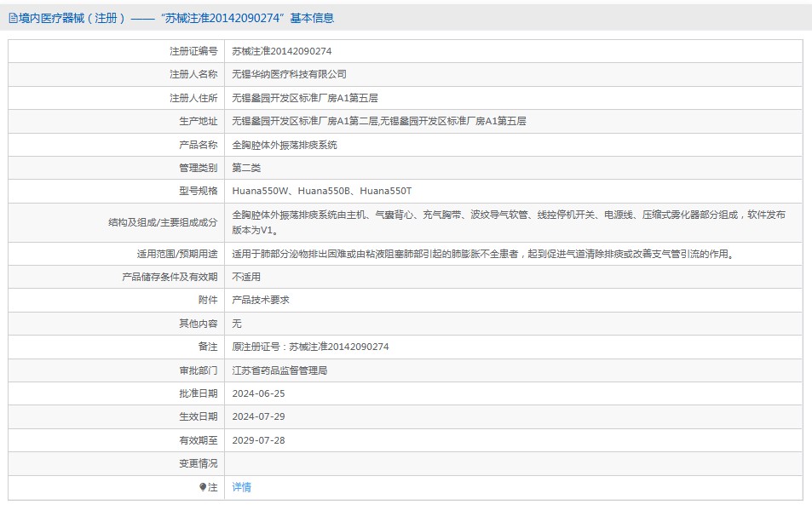This screenshot has width=812, height=505.
Task: Click the 生产地址 label
Action: click(x=199, y=121)
